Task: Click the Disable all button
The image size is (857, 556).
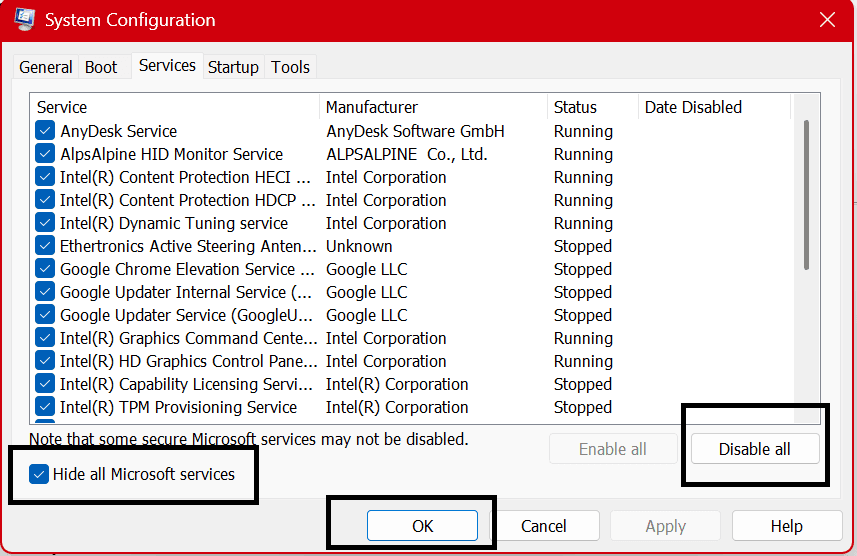Action: [x=755, y=449]
